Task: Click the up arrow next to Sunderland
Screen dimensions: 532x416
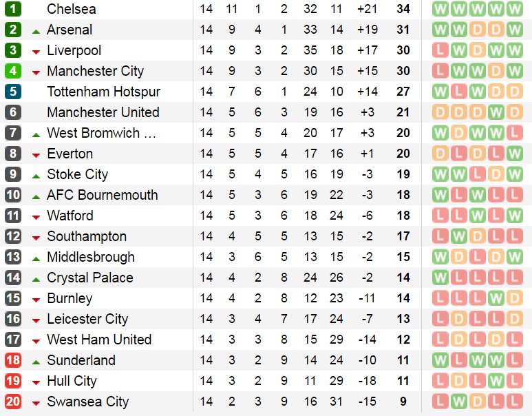Action: point(36,362)
